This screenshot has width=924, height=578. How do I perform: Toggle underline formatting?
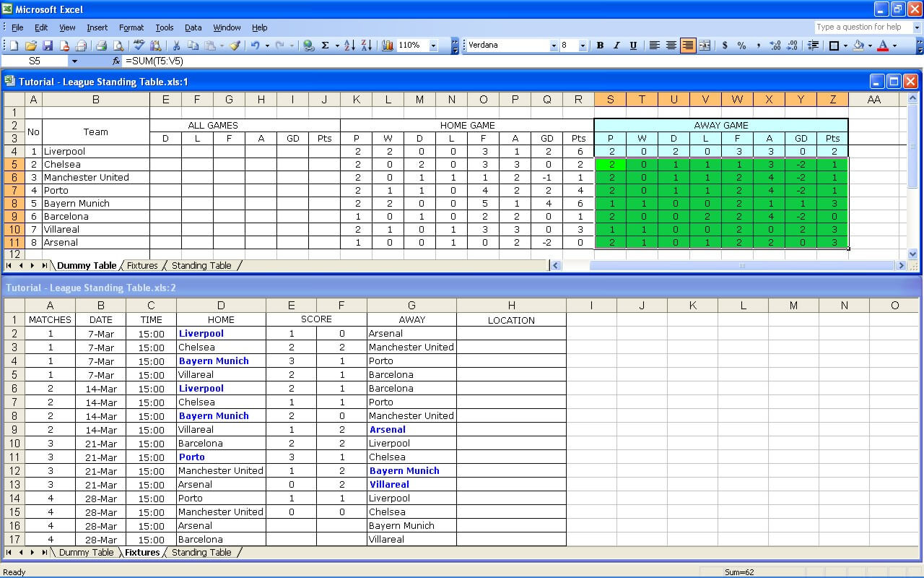633,46
